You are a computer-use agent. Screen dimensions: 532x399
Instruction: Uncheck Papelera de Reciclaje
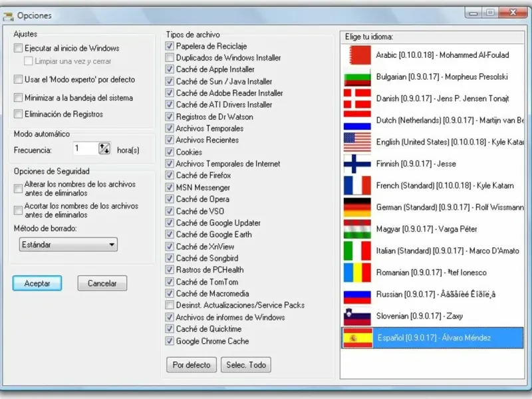pos(170,46)
